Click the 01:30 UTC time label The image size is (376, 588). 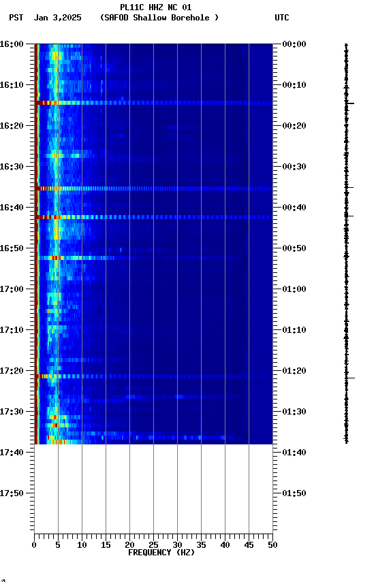click(294, 412)
